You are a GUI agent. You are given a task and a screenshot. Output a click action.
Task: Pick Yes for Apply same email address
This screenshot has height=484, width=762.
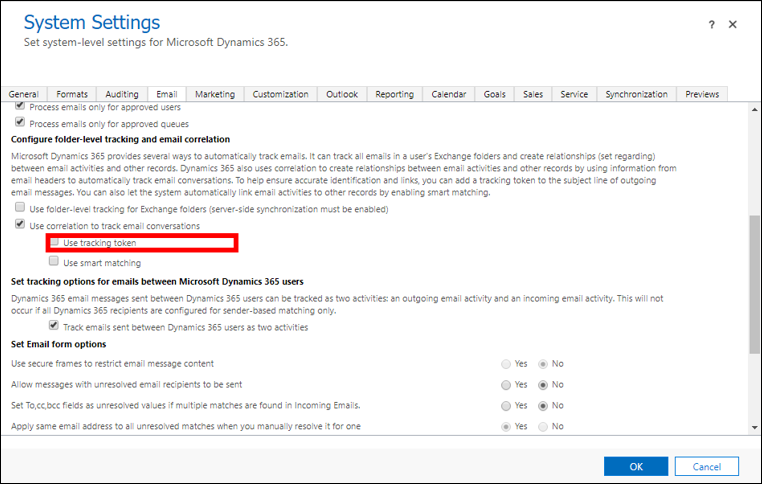(506, 427)
